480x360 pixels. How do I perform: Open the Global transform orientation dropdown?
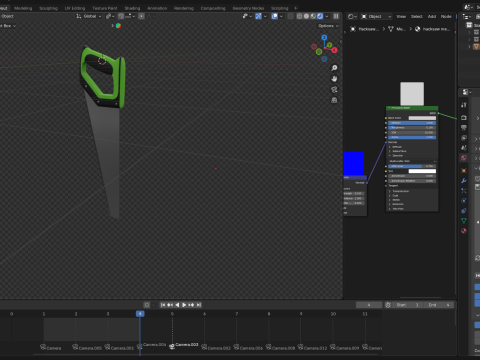coord(89,16)
